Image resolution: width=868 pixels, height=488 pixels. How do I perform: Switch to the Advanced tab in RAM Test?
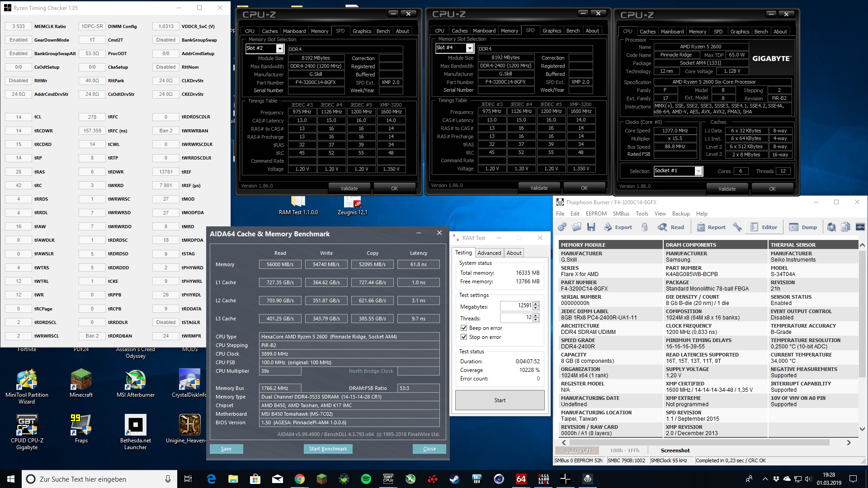pos(489,253)
